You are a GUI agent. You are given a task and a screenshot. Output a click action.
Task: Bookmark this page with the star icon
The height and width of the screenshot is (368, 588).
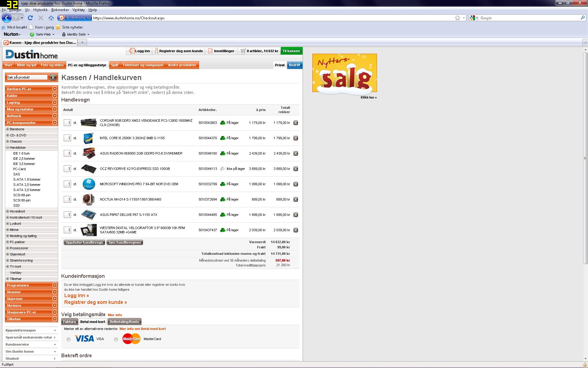(x=457, y=18)
